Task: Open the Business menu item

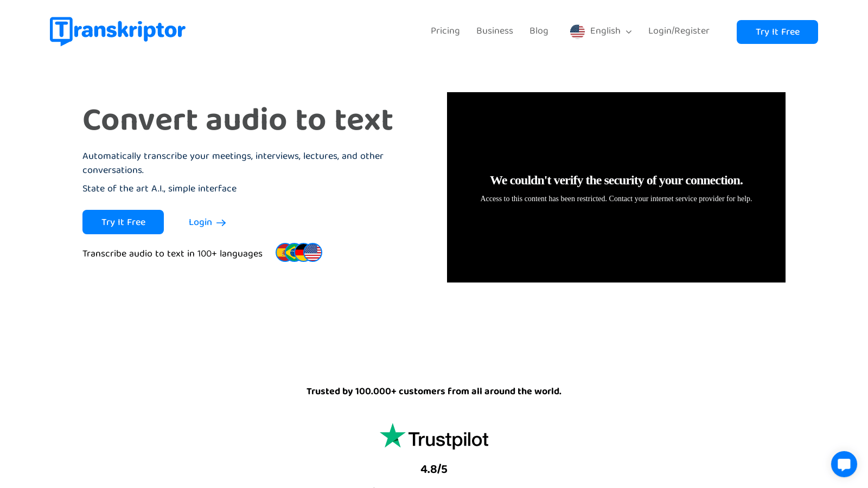Action: tap(494, 31)
